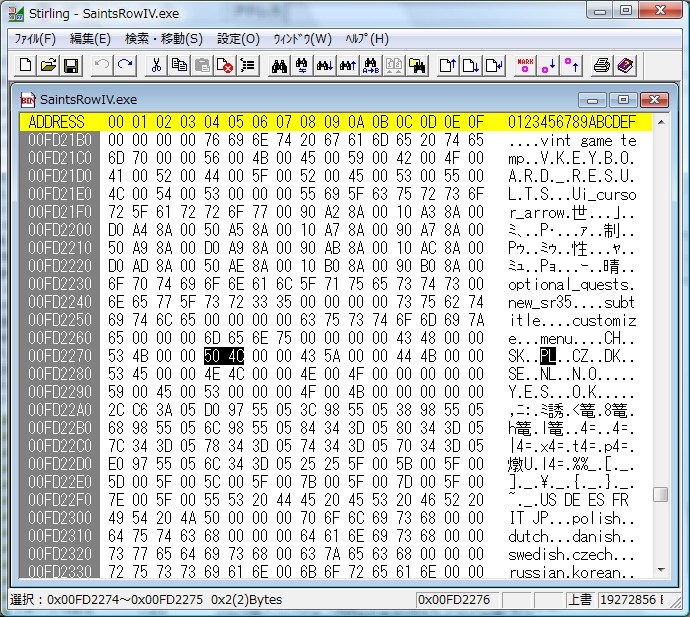Screen dimensions: 690x617
Task: Click text '~._.US DE ES FR' in the text column
Action: tap(569, 500)
